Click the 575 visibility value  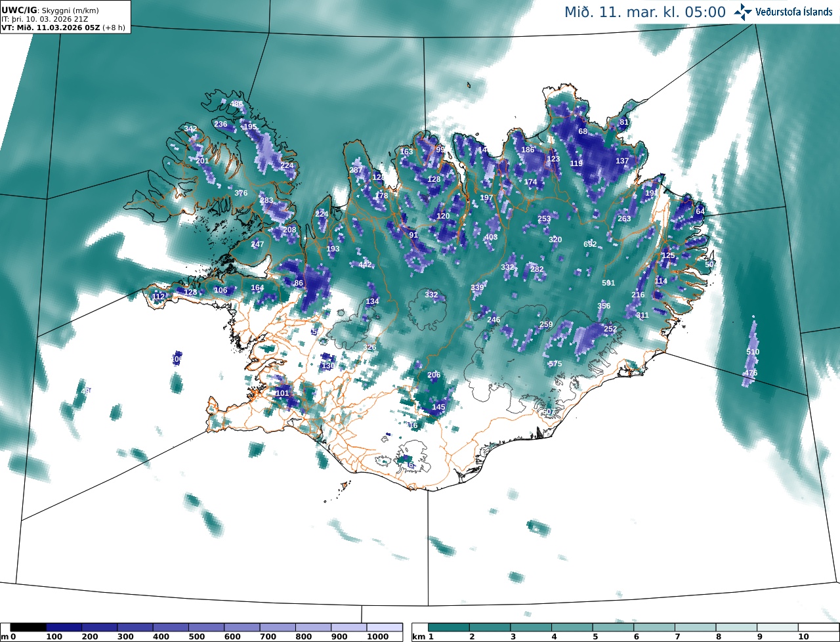(x=555, y=364)
